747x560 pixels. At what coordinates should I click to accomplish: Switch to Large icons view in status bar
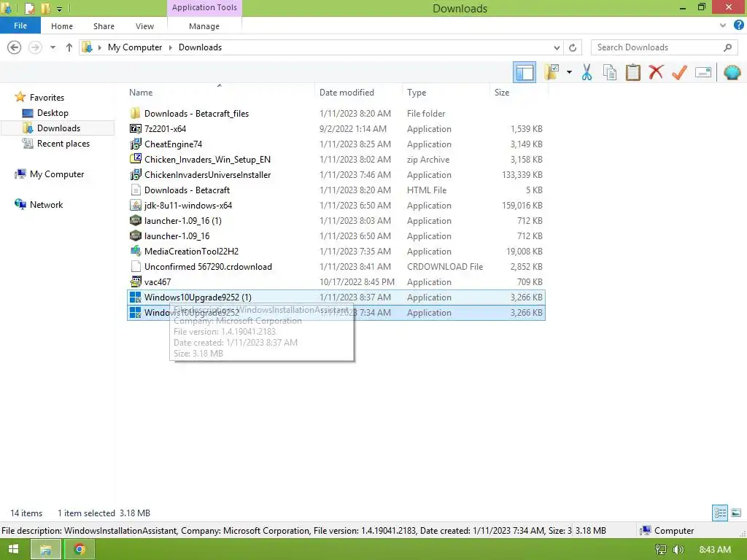pyautogui.click(x=736, y=513)
